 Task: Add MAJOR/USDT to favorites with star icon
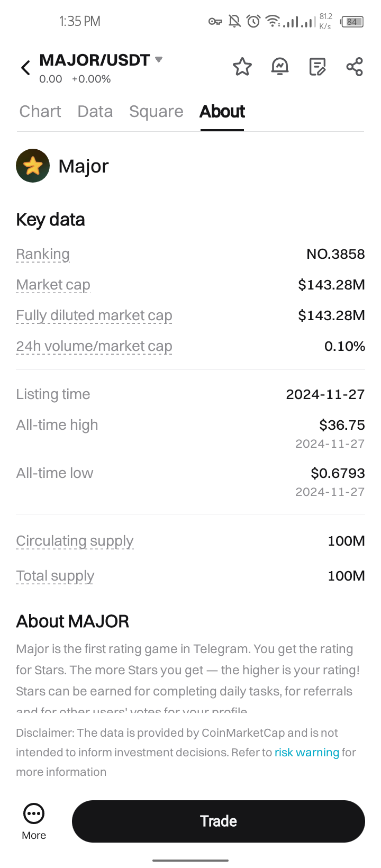[x=242, y=67]
